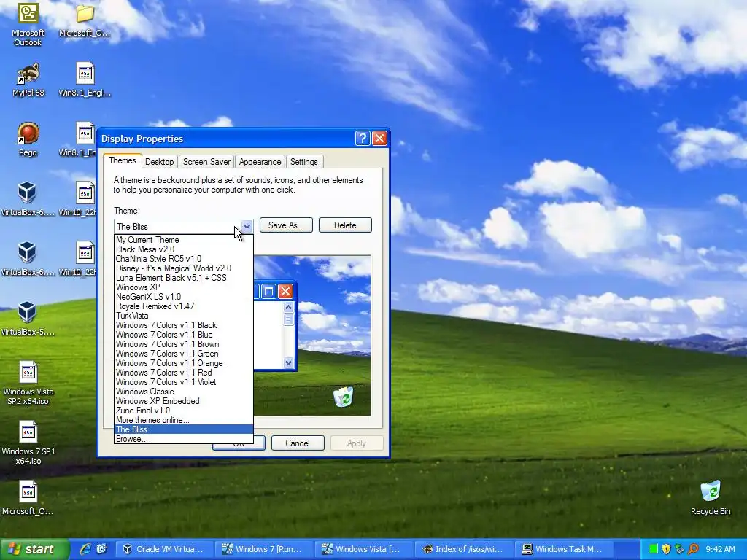The image size is (747, 560).
Task: Choose Windows 7 Colors v1.1 Orange
Action: (x=183, y=363)
